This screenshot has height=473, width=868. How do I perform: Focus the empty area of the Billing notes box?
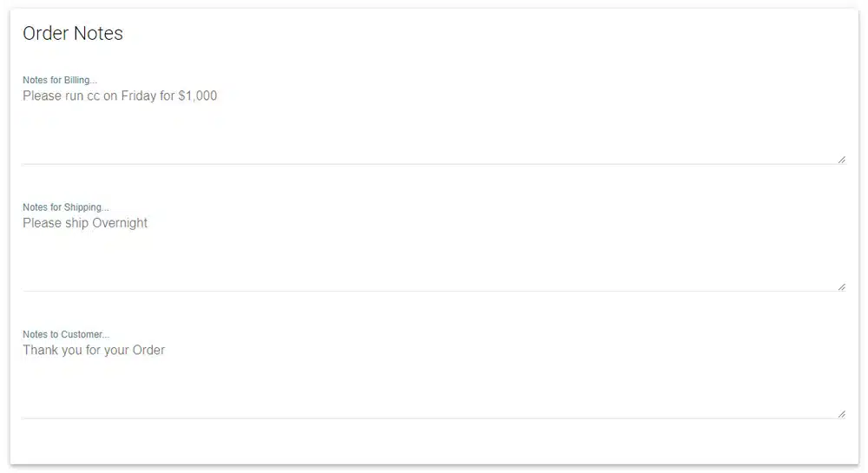(434, 130)
